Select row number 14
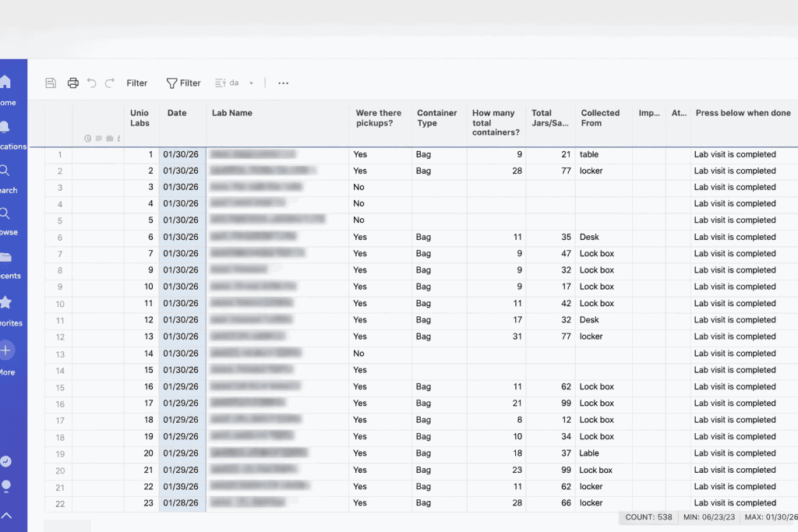This screenshot has height=532, width=798. tap(59, 370)
